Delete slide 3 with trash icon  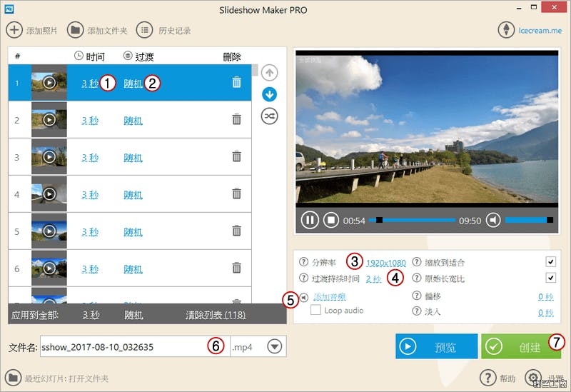pos(237,156)
